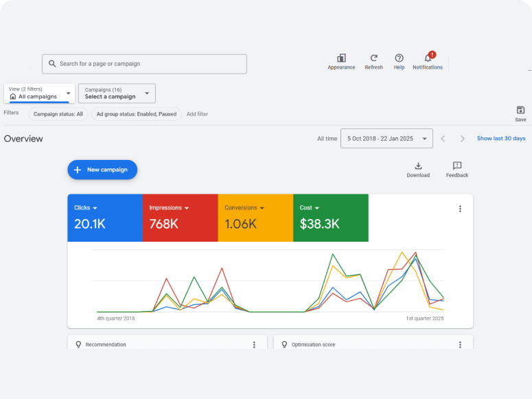Open the Appearance settings icon
532x399 pixels.
click(341, 59)
